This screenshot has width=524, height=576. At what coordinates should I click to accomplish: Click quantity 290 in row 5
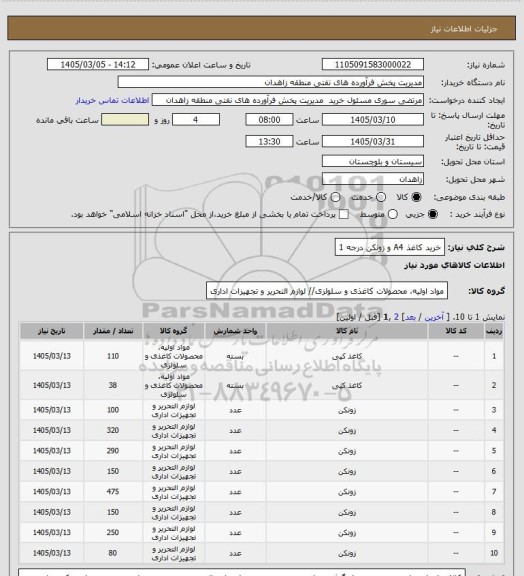113,451
